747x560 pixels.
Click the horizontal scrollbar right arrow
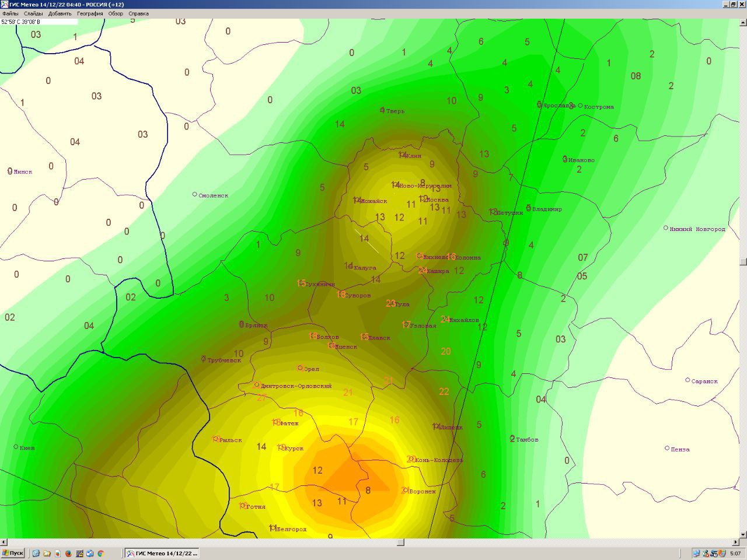tap(735, 542)
